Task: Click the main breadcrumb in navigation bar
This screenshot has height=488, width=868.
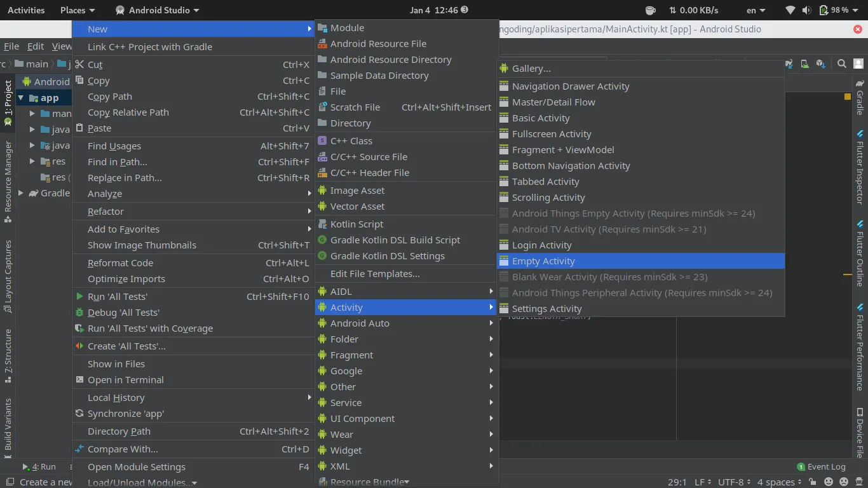Action: click(32, 64)
